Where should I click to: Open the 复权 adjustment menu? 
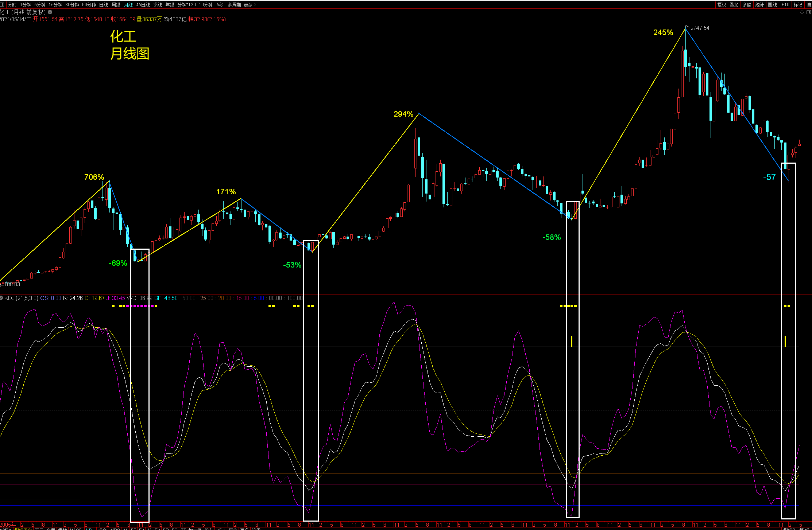pos(722,5)
